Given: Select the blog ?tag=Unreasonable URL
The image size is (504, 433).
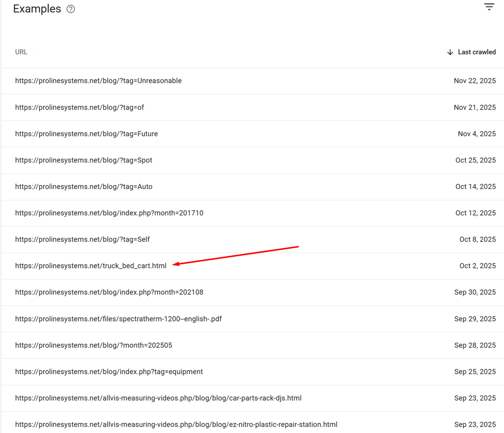Looking at the screenshot, I should 98,81.
